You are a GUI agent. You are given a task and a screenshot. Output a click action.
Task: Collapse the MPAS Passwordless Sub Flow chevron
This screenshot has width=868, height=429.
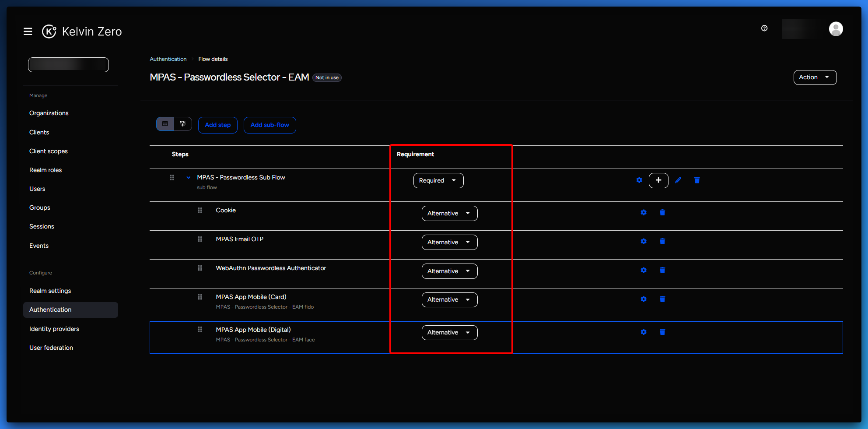(189, 178)
